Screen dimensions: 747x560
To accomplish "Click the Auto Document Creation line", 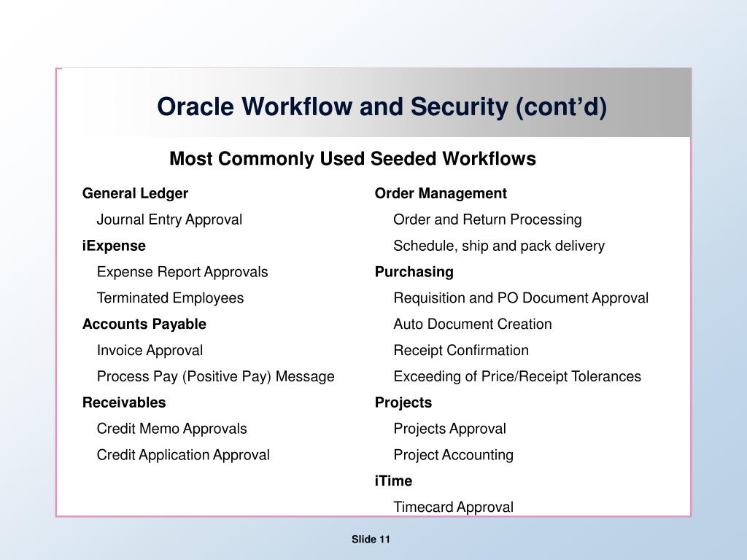I will pos(473,324).
